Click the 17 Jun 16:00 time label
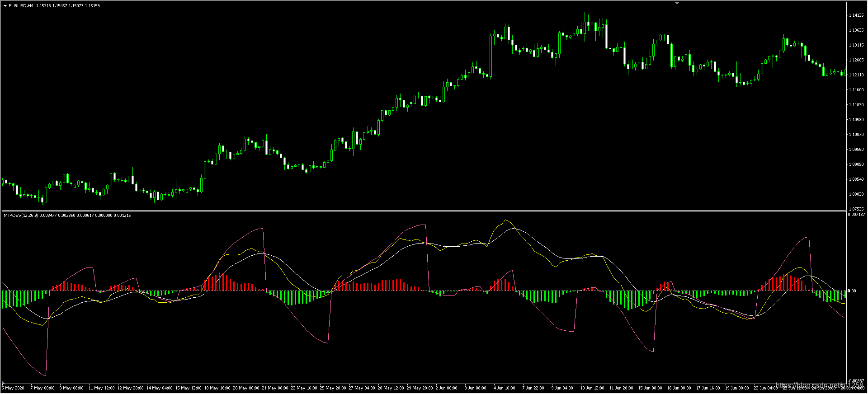868x394 pixels. coord(708,388)
